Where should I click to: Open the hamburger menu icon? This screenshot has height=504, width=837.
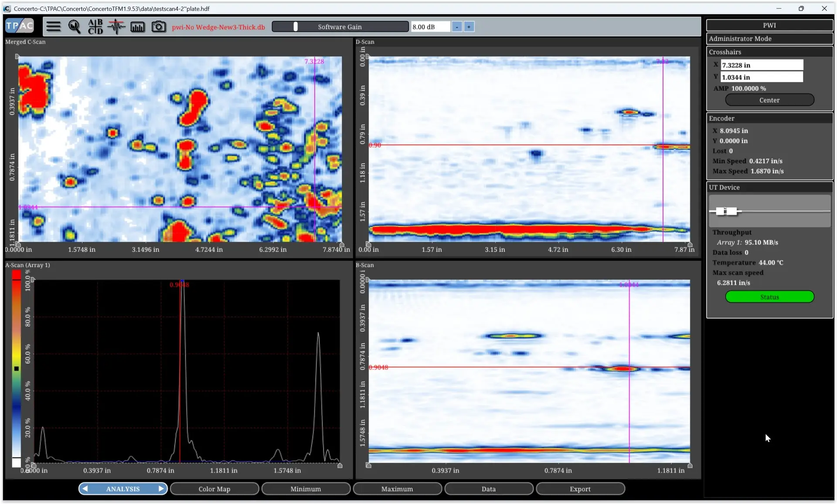pyautogui.click(x=53, y=27)
